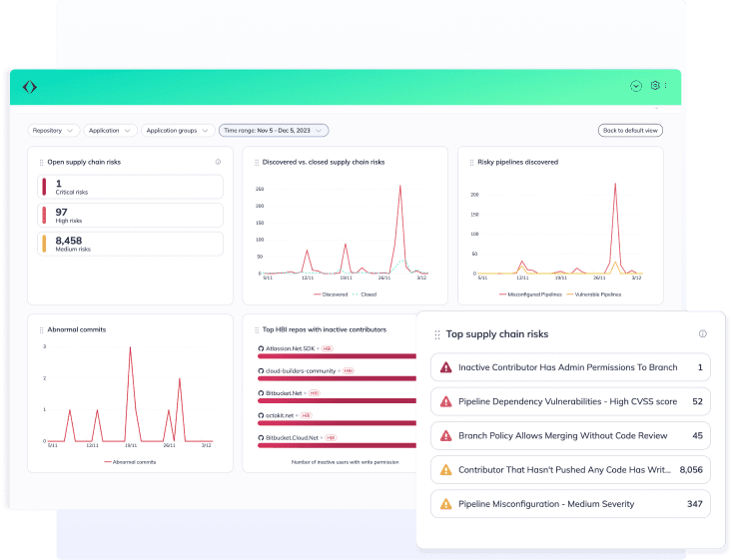This screenshot has height=560, width=732.
Task: Click GitHub icon next to Atlassian.Net.SDK
Action: point(261,348)
